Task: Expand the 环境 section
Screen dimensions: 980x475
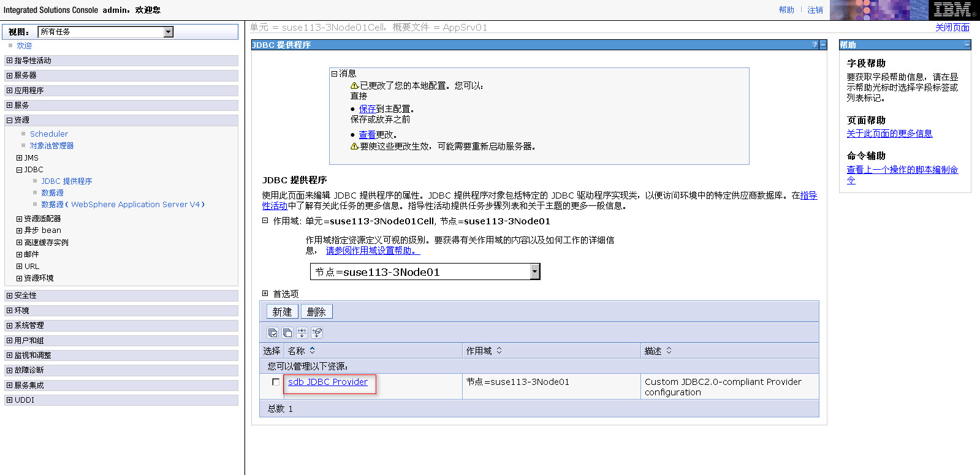Action: [9, 311]
